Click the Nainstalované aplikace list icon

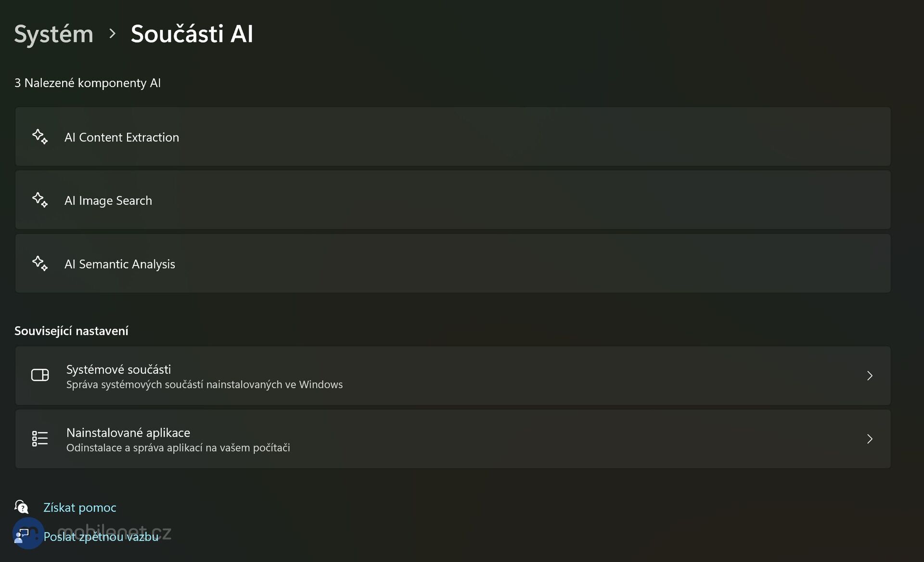(40, 439)
